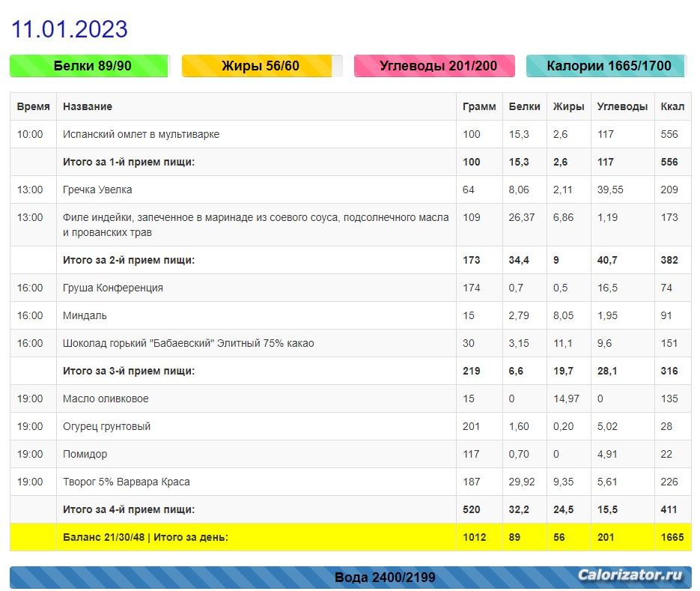Click the Грамм column header
Screen dimensions: 700x591
point(479,107)
